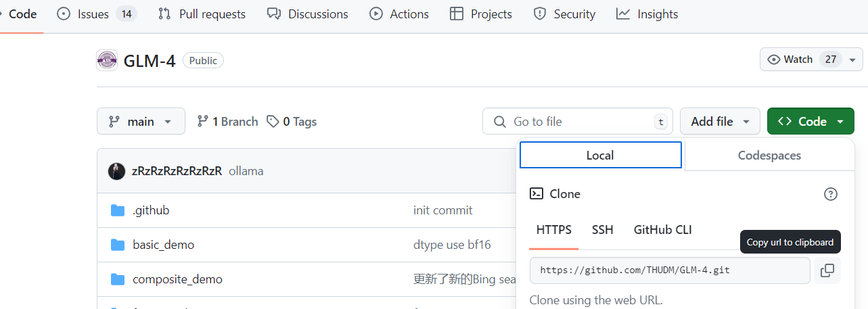
Task: Open the Insights tab
Action: [647, 14]
